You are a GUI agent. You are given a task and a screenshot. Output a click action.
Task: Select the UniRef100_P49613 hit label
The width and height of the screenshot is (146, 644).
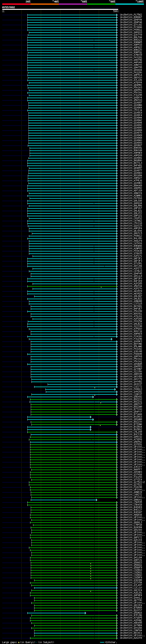(131, 389)
